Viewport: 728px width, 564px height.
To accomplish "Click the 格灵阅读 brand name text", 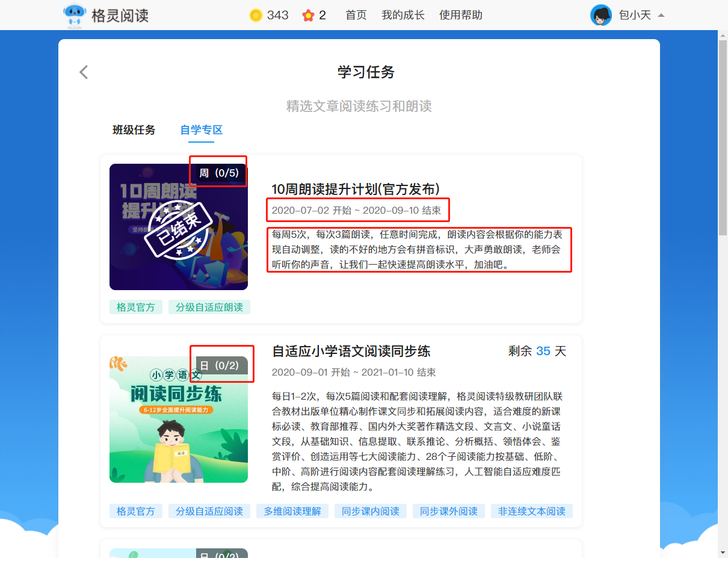I will (120, 16).
